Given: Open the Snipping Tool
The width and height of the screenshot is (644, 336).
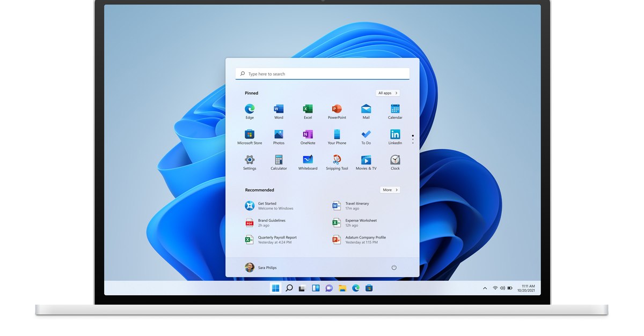Looking at the screenshot, I should (336, 161).
